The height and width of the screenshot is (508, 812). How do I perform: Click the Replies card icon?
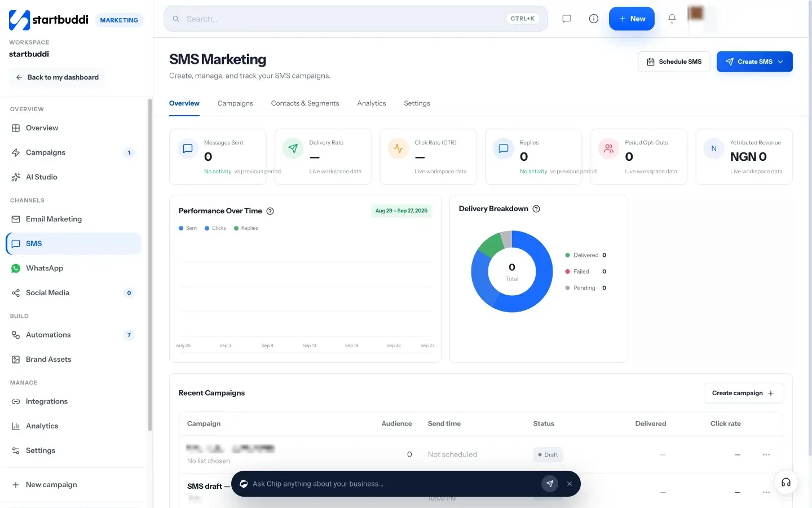(x=504, y=148)
